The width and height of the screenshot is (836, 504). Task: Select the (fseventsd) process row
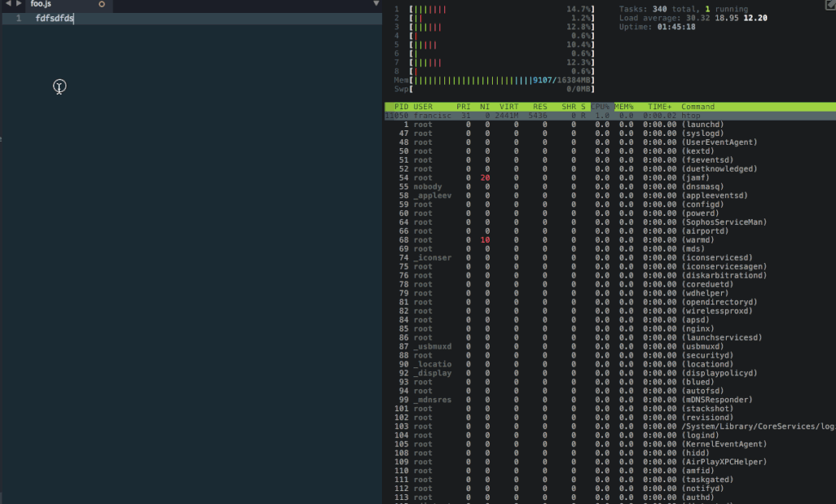[x=610, y=160]
